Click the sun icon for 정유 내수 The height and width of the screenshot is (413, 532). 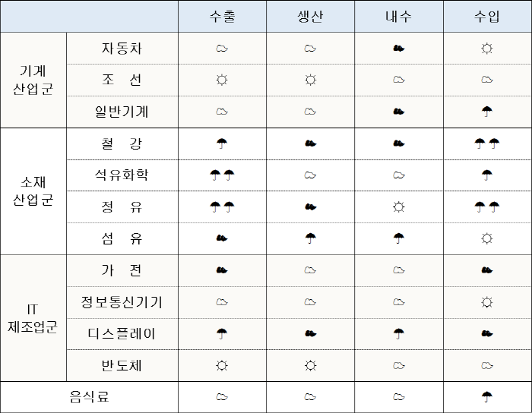point(399,206)
